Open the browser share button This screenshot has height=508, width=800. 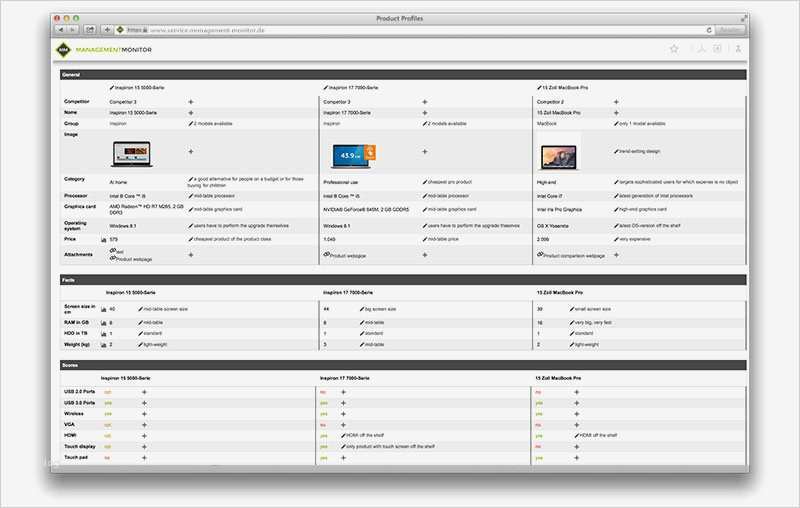90,30
